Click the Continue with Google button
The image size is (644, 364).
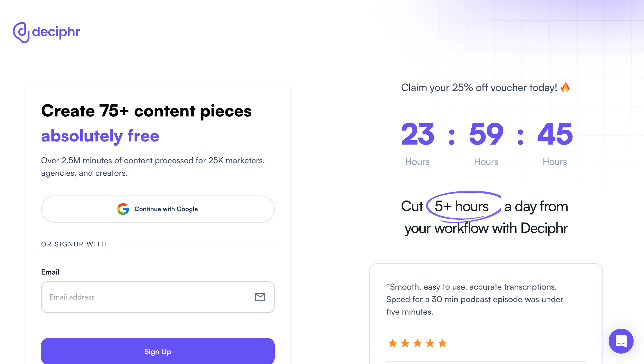tap(158, 209)
